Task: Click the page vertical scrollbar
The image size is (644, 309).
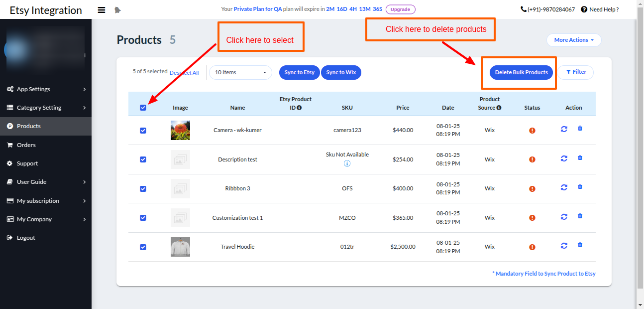Action: tap(640, 147)
